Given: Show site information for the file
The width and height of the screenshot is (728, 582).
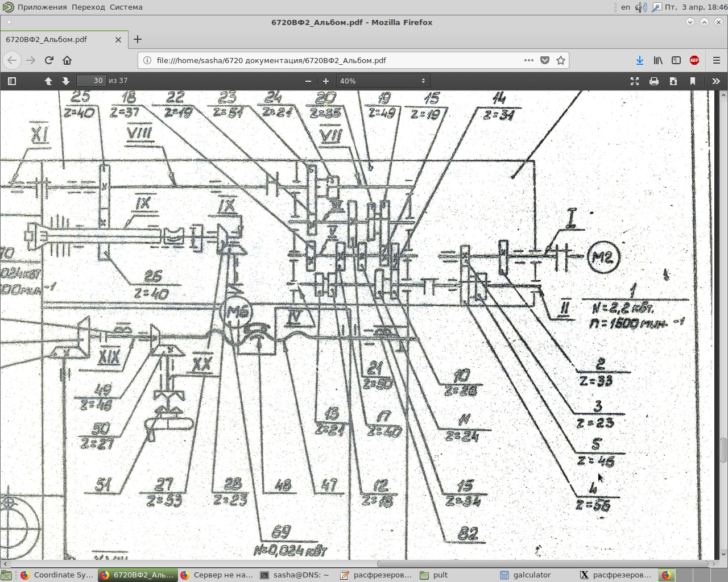Looking at the screenshot, I should (147, 60).
